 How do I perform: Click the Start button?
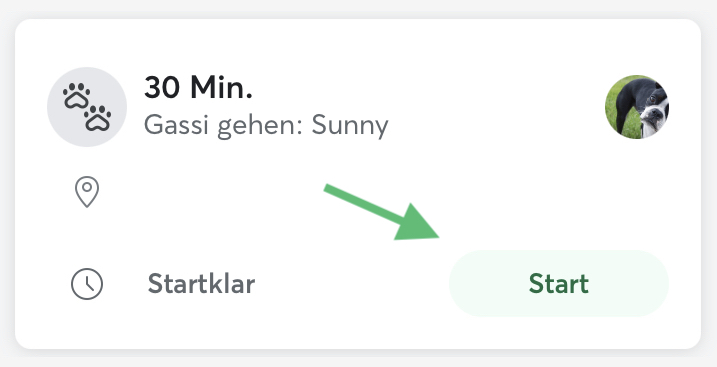click(559, 283)
